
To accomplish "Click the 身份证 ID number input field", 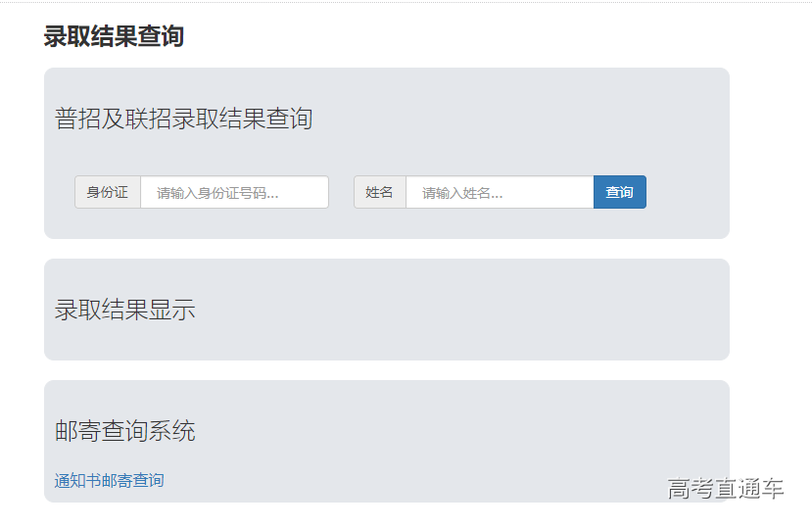I will tap(234, 192).
